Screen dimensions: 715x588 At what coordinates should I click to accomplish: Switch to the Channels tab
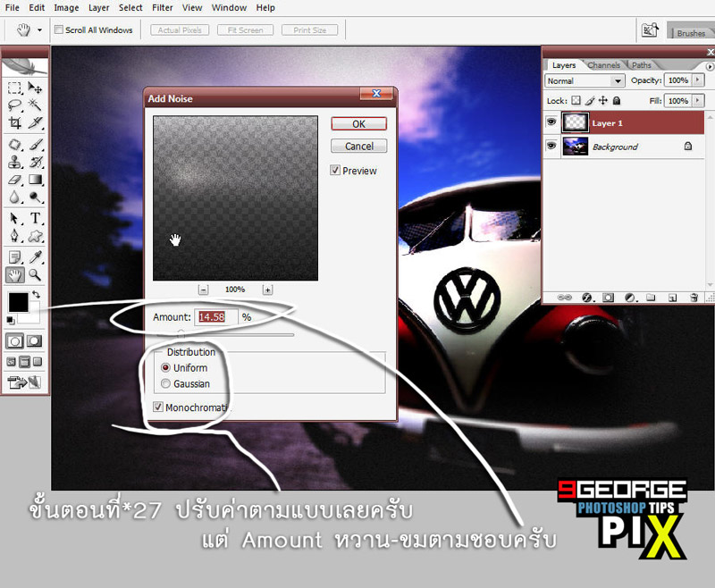(x=604, y=65)
